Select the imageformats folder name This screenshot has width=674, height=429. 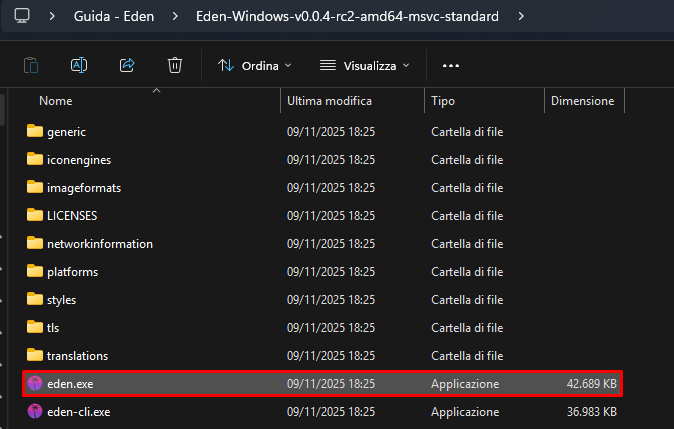click(84, 188)
